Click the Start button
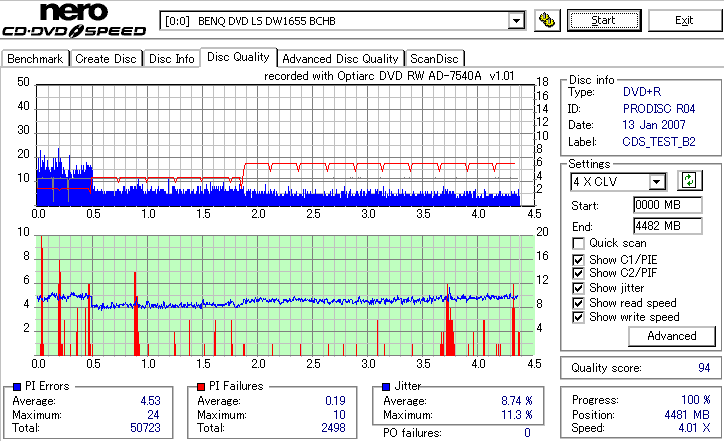 pyautogui.click(x=604, y=20)
